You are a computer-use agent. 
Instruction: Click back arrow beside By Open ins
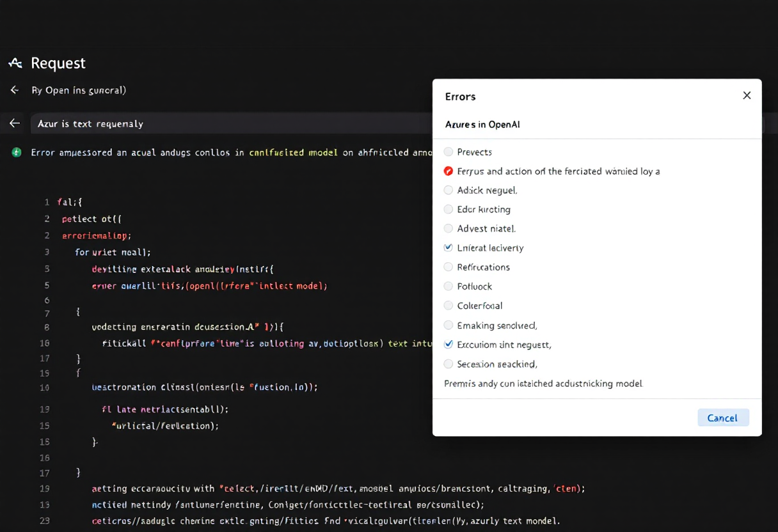coord(15,90)
